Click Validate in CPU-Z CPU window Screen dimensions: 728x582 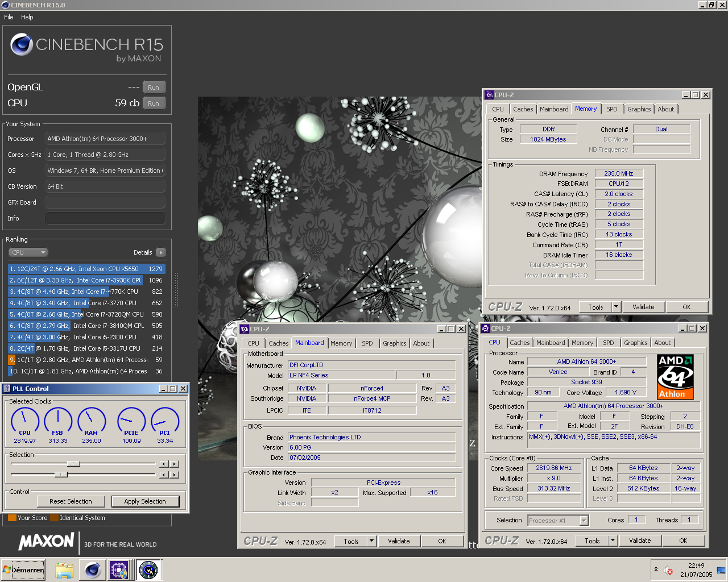click(x=640, y=541)
